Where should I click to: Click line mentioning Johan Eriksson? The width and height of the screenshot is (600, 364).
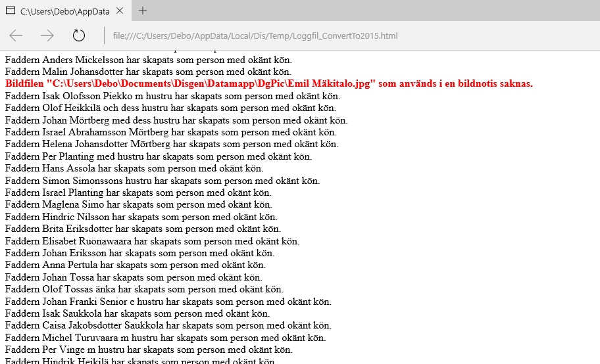pos(139,253)
